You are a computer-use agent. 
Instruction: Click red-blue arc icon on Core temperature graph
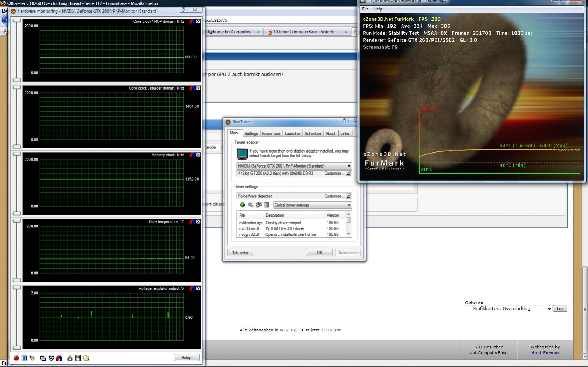[192, 222]
